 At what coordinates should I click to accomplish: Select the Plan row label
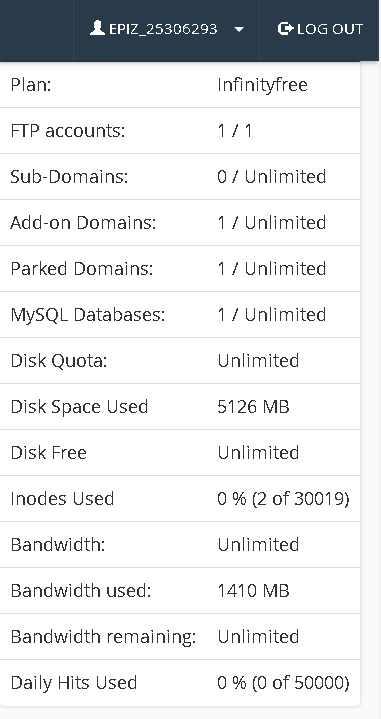pos(31,85)
